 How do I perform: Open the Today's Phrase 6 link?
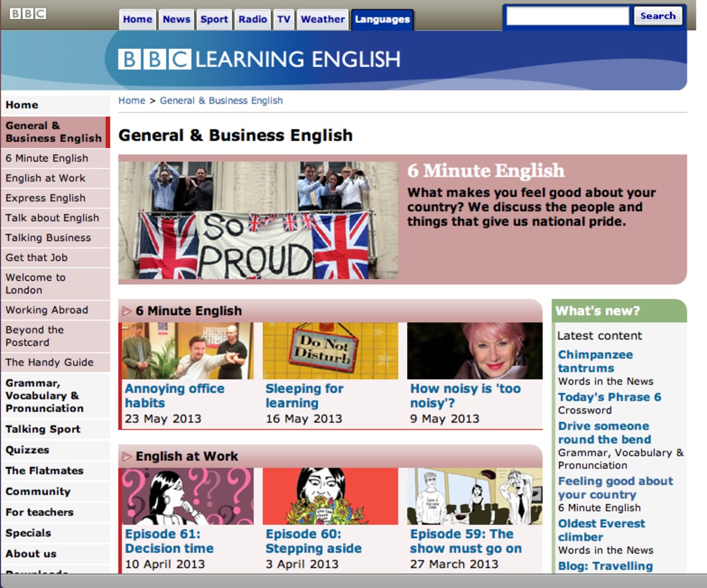(610, 397)
